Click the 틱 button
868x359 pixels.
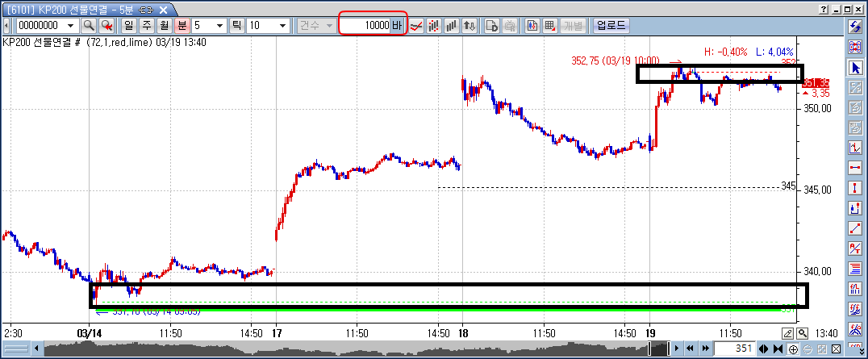[237, 25]
